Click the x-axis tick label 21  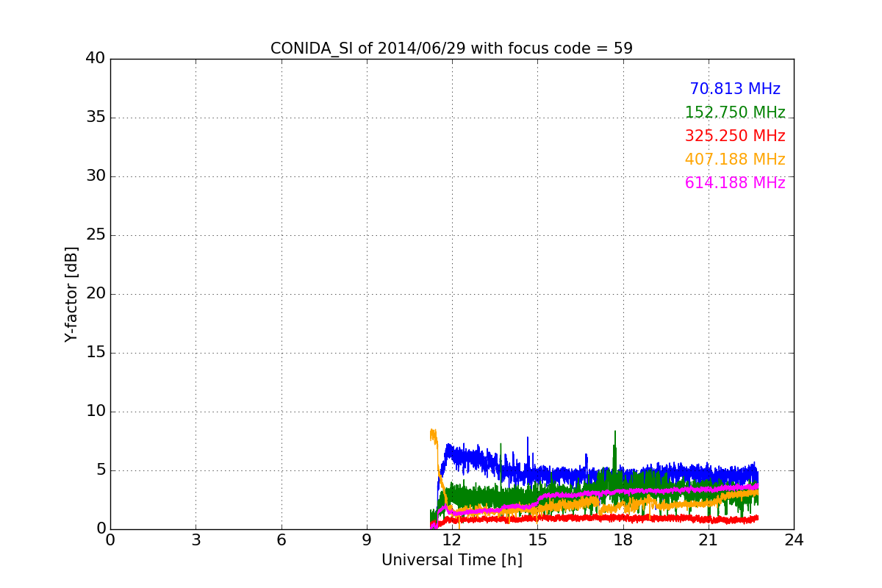tap(709, 539)
